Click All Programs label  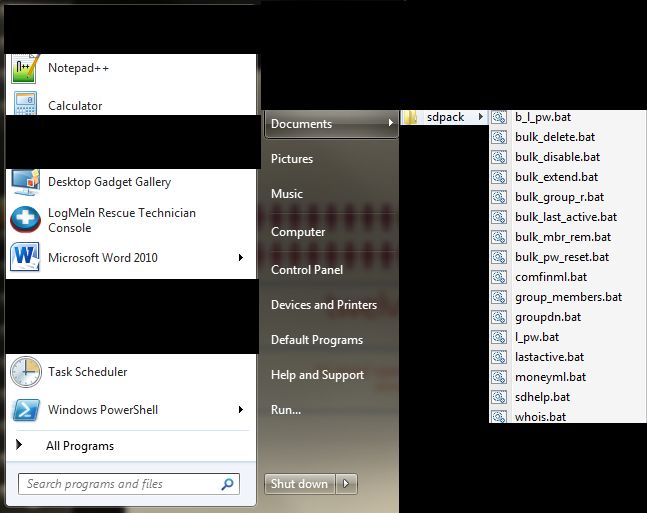click(x=80, y=446)
